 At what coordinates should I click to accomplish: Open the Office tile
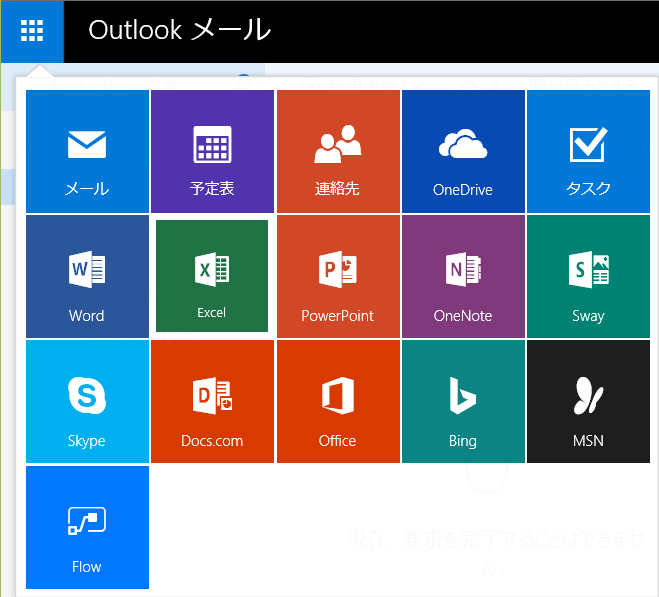pyautogui.click(x=338, y=402)
